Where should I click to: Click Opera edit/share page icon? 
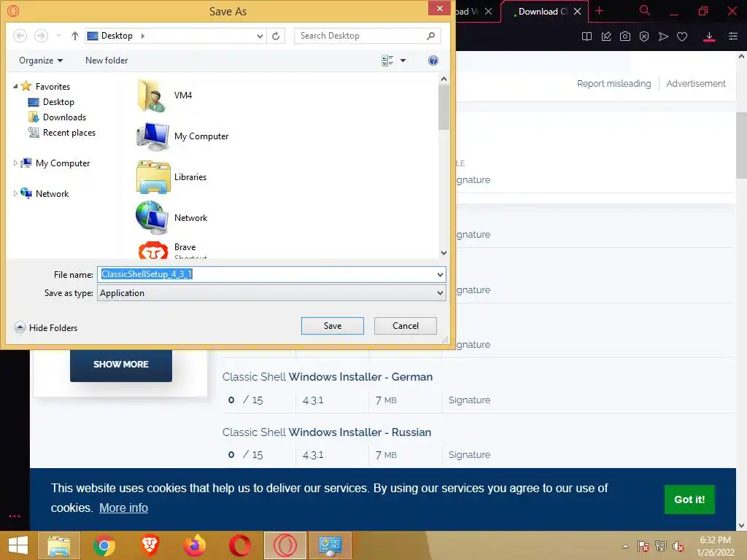pyautogui.click(x=606, y=36)
